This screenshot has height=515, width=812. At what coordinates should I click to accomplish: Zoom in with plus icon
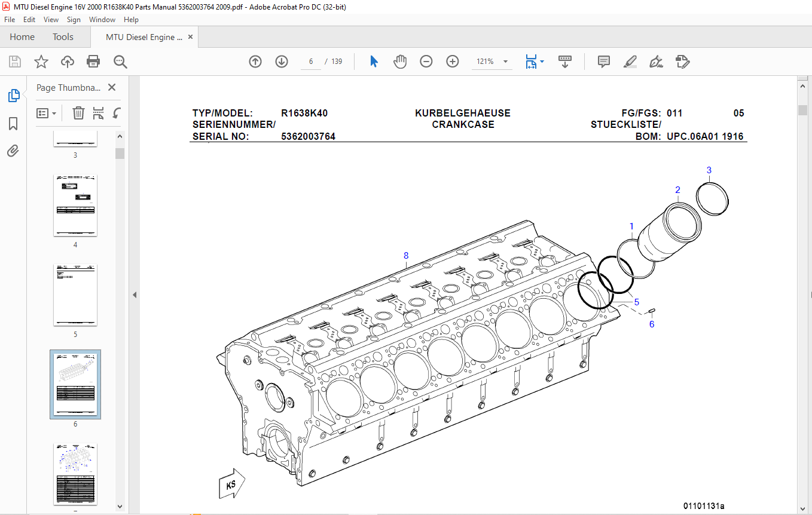[x=453, y=62]
